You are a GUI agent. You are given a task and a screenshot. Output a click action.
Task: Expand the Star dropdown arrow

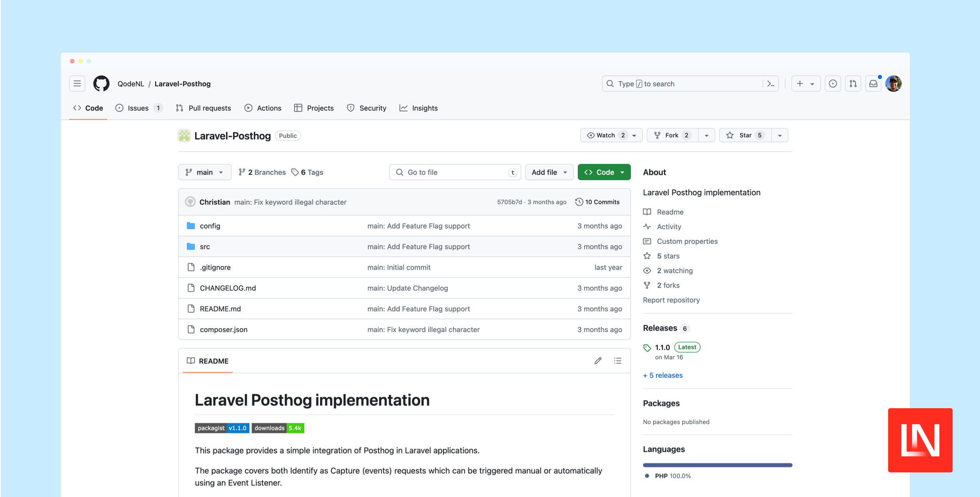(780, 135)
